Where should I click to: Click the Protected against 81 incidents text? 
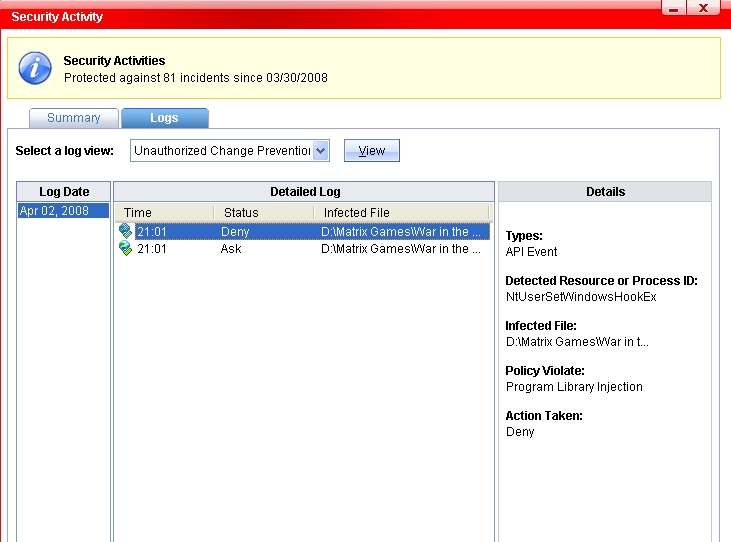pos(196,77)
